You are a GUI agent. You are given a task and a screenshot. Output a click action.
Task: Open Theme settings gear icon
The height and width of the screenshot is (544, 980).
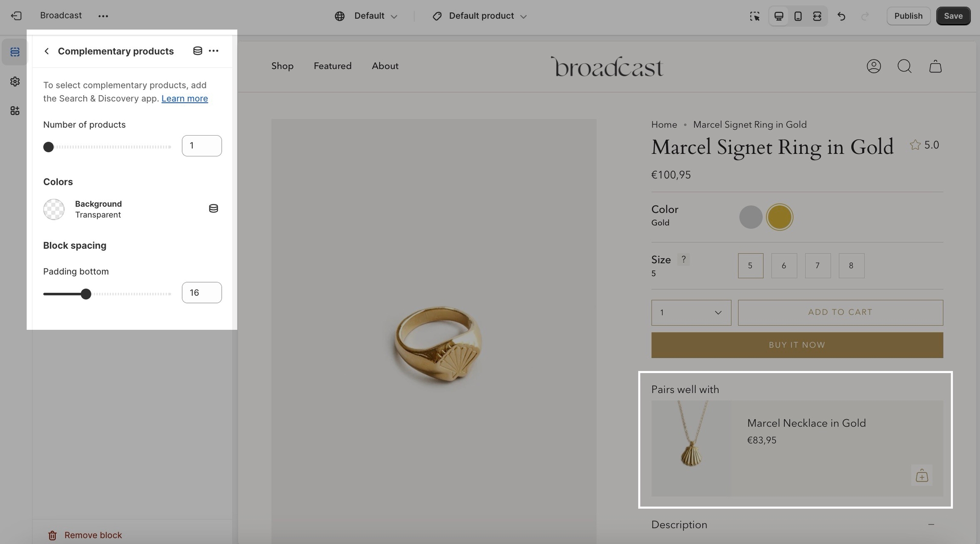pyautogui.click(x=15, y=81)
